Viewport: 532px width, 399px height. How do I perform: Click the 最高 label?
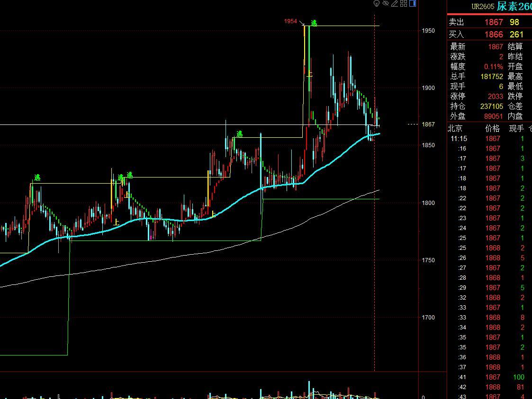(515, 77)
